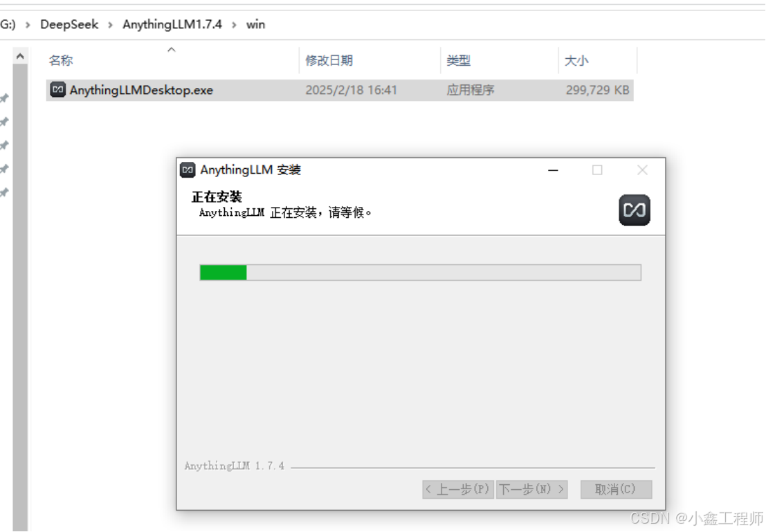Click the 下一步(N) next button

531,489
